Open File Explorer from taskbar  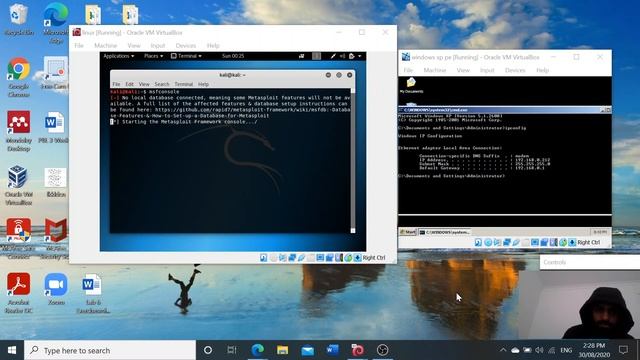(282, 350)
